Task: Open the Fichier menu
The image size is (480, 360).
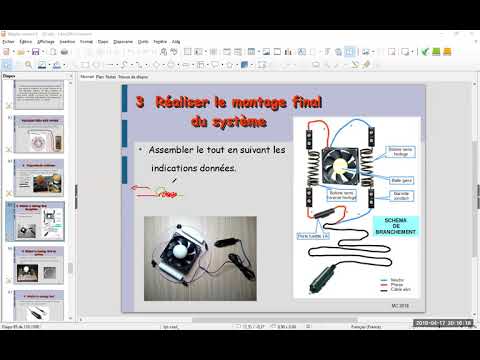Action: (8, 42)
